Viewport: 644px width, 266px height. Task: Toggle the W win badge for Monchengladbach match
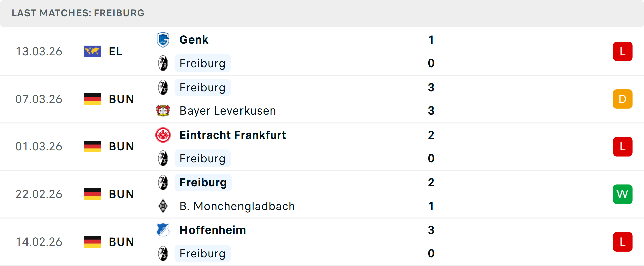(x=623, y=194)
